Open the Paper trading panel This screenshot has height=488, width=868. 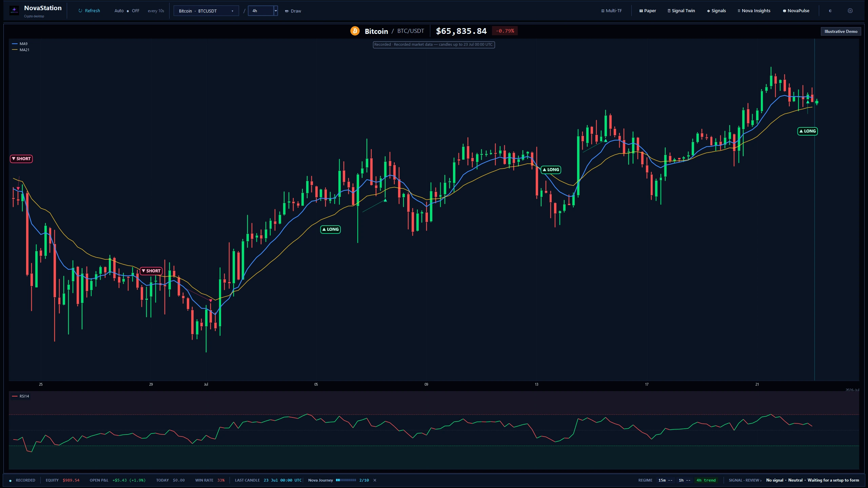click(648, 11)
